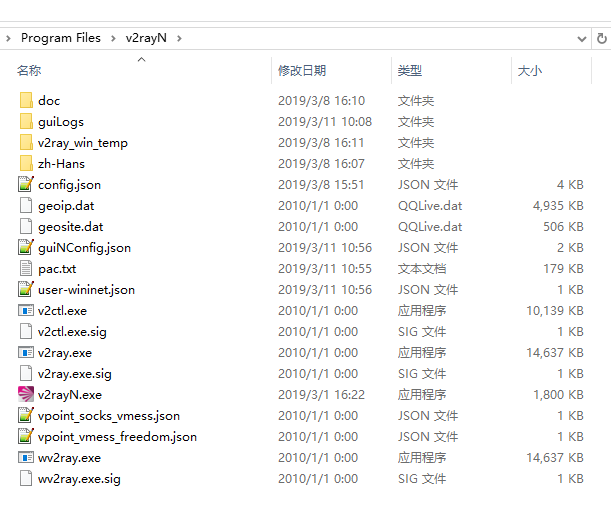Click the 4,935 KB size value
This screenshot has width=611, height=530.
(x=558, y=205)
